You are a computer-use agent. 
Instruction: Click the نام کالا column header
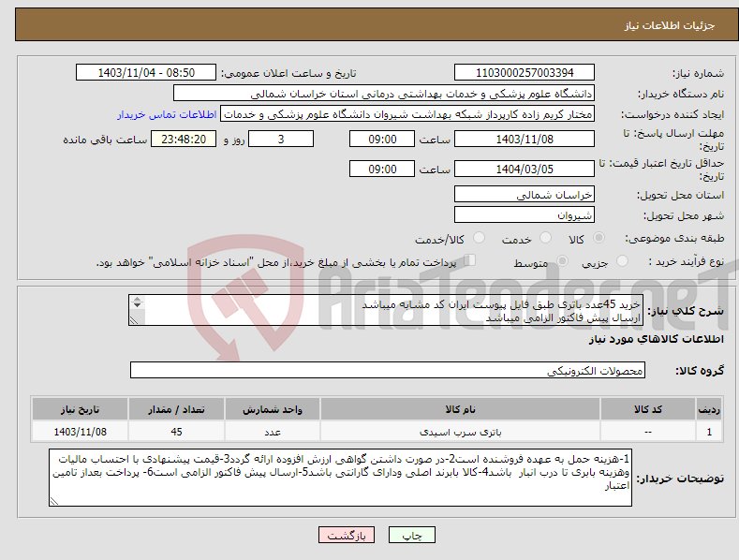(461, 409)
